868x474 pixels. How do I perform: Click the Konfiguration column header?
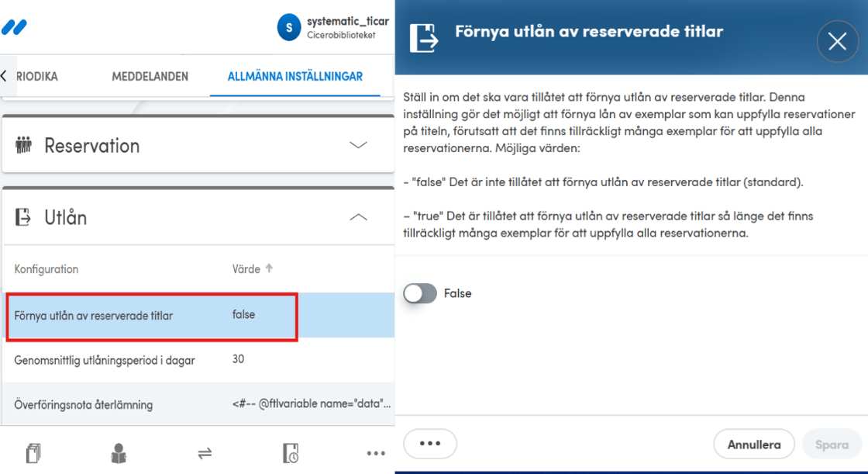pos(46,269)
